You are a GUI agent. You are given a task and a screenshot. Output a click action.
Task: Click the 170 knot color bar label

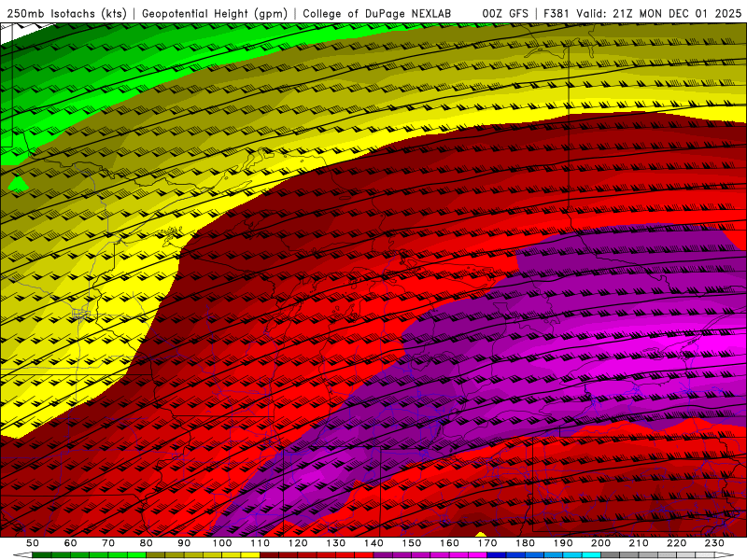[x=487, y=543]
